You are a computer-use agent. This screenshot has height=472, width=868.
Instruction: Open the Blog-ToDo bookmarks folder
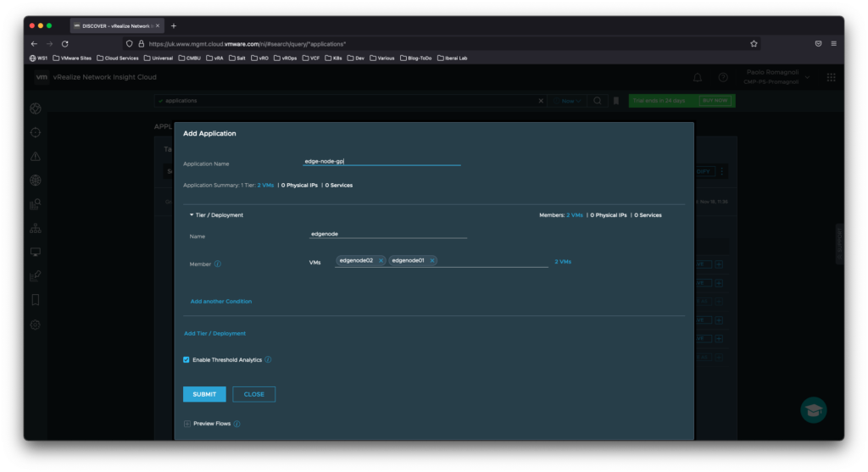pyautogui.click(x=415, y=58)
